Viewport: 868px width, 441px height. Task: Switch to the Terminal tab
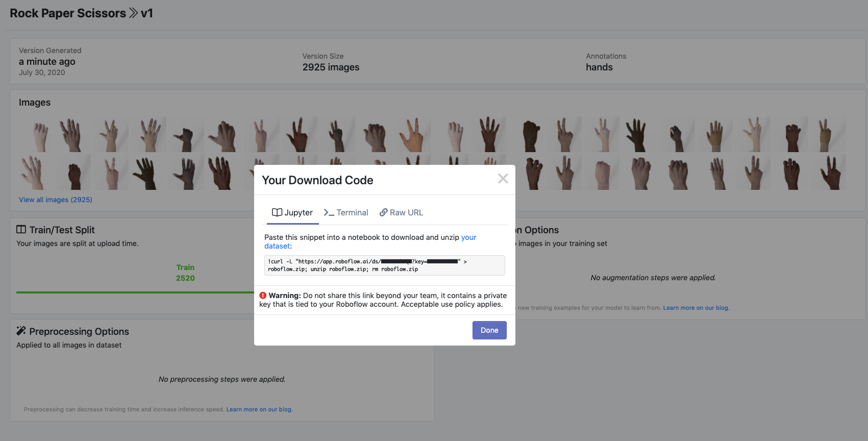click(346, 213)
